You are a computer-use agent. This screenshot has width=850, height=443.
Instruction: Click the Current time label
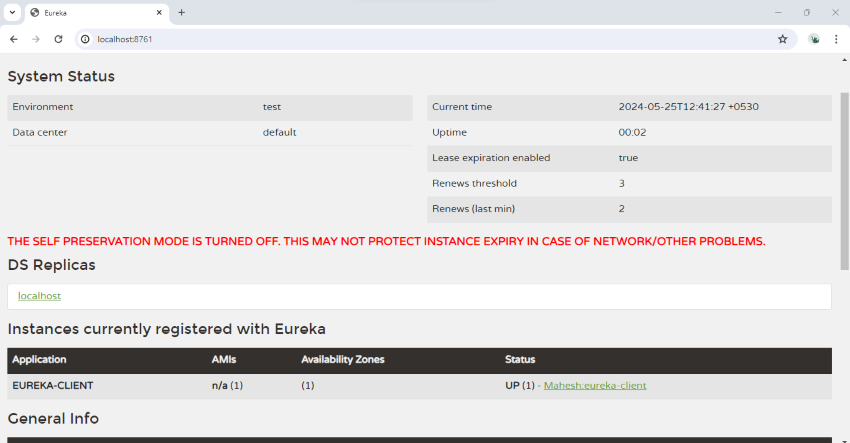pos(462,107)
